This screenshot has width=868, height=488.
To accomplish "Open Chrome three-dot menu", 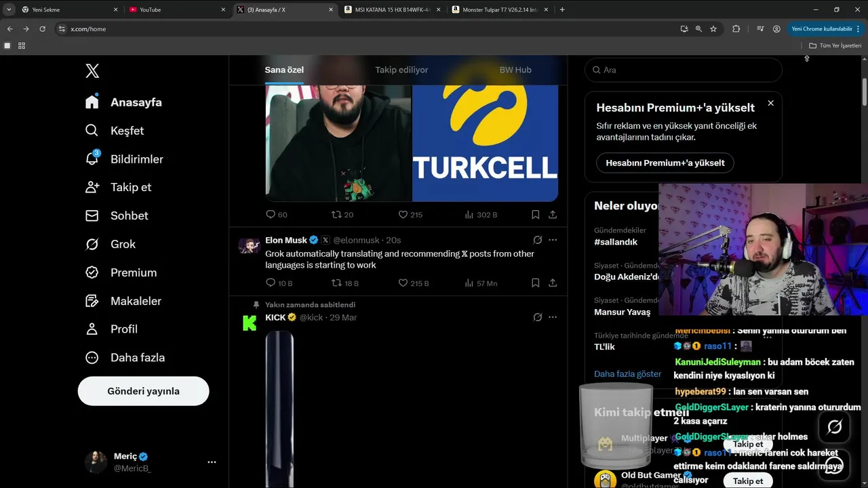I will point(858,29).
